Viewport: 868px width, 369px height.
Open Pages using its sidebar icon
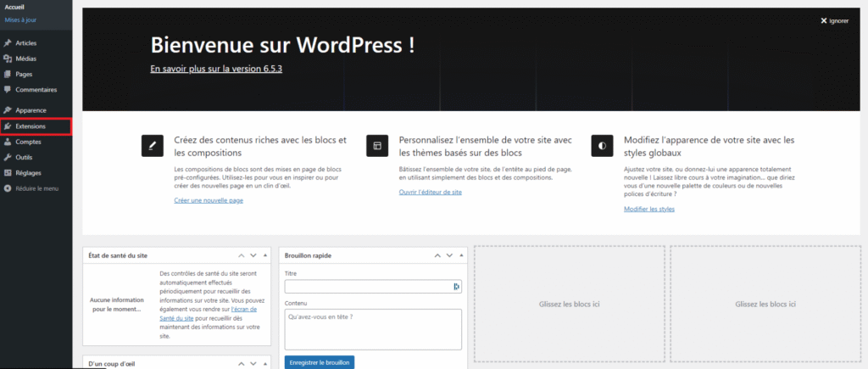(x=8, y=74)
